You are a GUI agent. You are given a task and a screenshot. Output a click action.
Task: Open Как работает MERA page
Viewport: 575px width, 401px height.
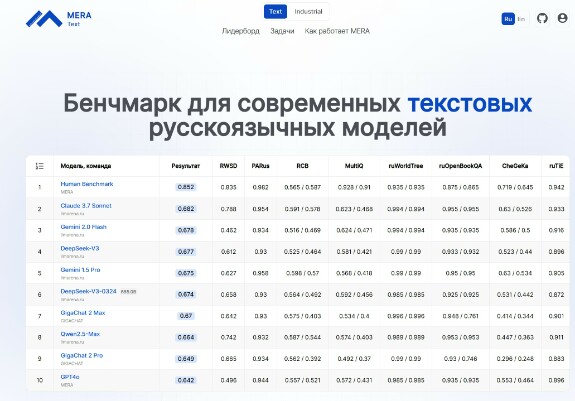(x=337, y=31)
